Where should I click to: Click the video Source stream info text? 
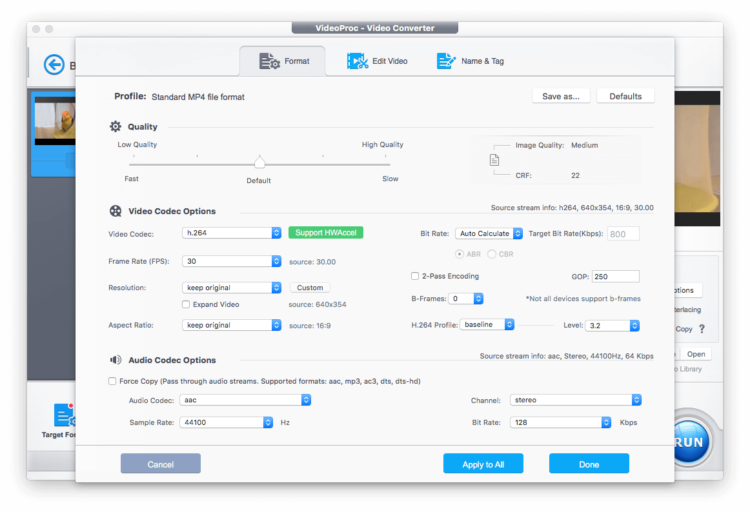[x=572, y=208]
